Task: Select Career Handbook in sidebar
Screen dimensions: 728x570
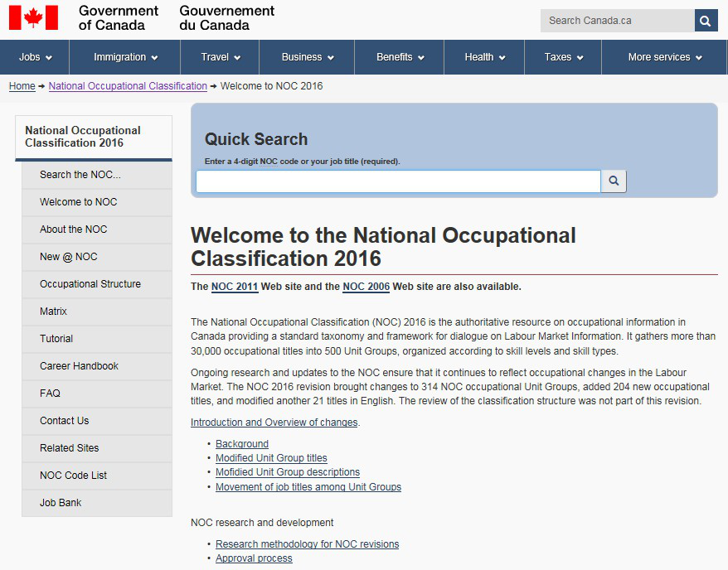Action: (96, 366)
